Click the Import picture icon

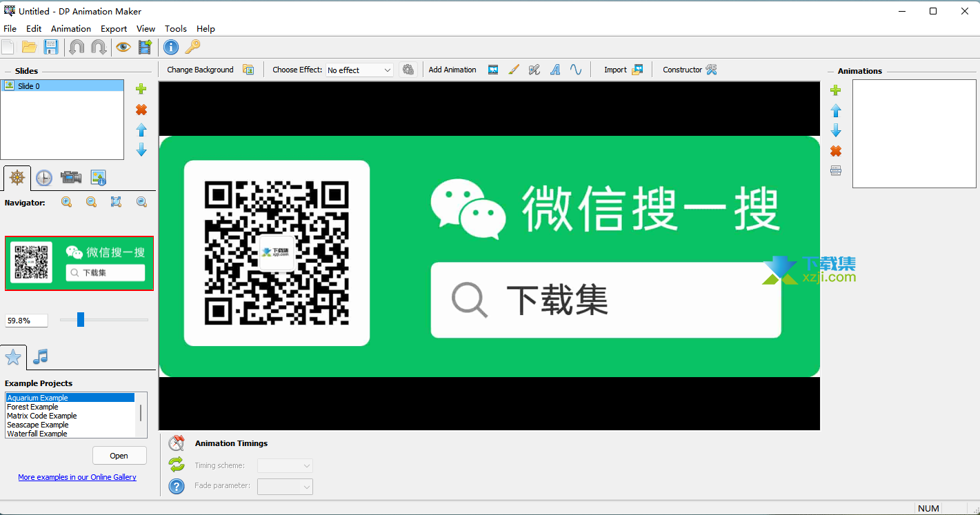coord(637,70)
